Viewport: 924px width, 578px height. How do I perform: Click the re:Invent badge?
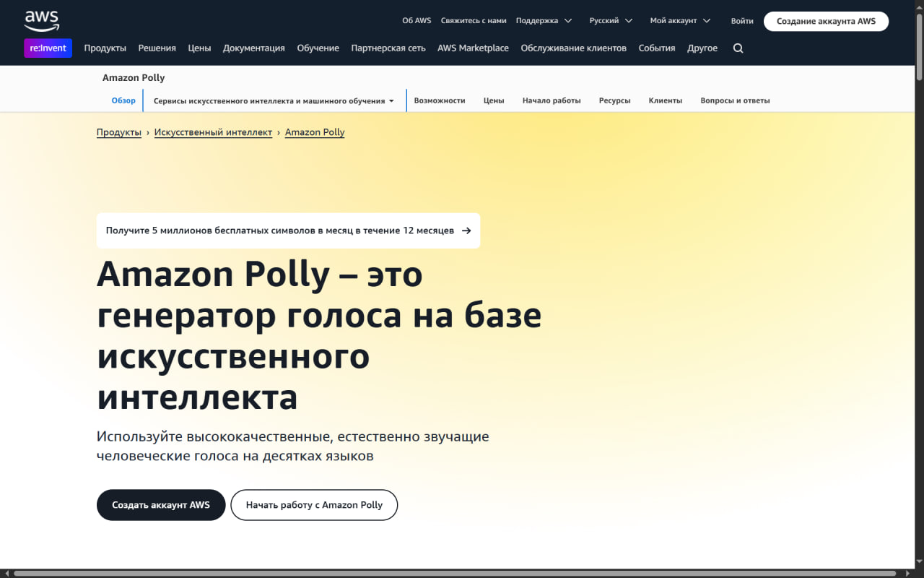(48, 48)
